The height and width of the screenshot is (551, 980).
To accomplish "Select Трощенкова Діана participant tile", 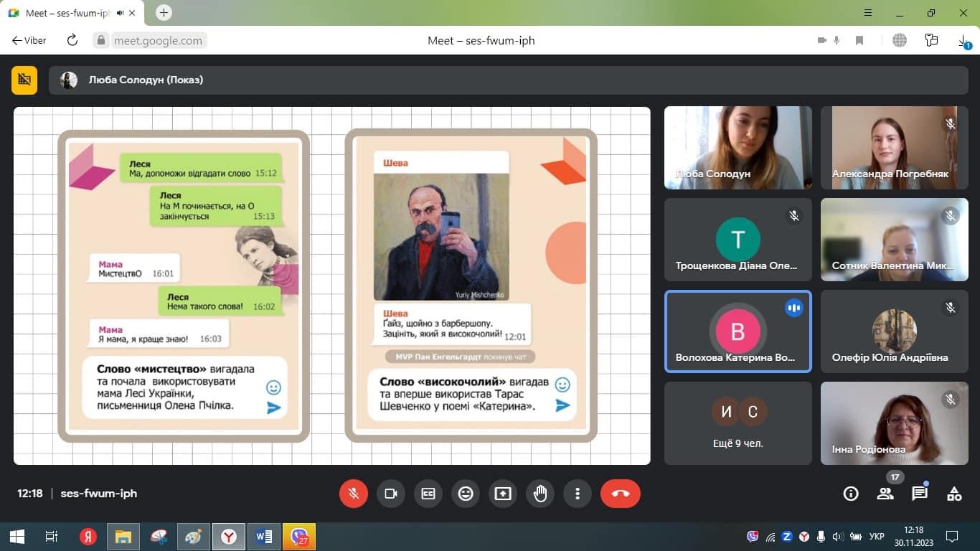I will click(738, 240).
